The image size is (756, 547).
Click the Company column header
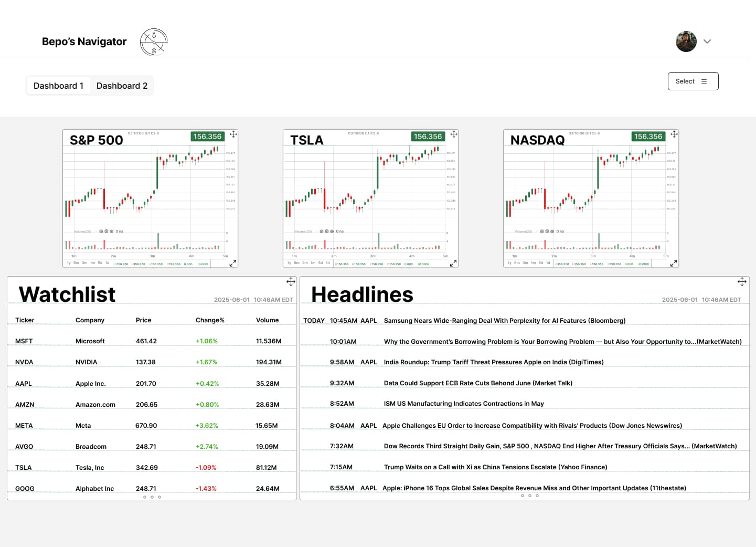[90, 320]
